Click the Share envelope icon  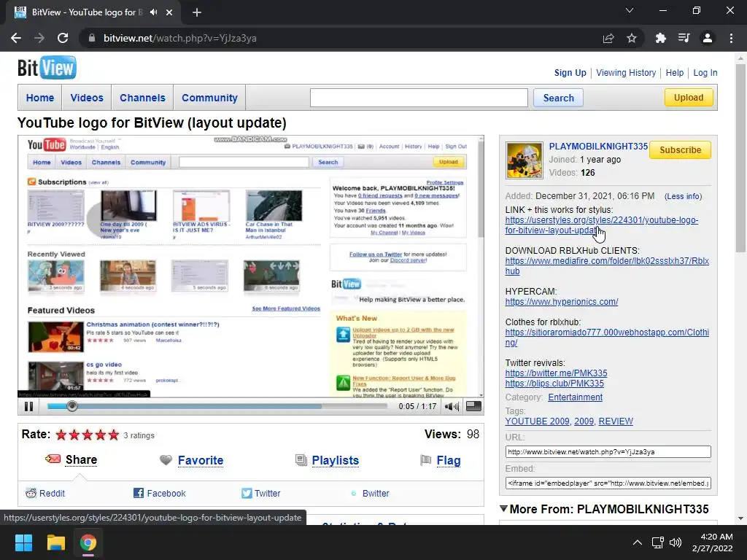(x=53, y=459)
